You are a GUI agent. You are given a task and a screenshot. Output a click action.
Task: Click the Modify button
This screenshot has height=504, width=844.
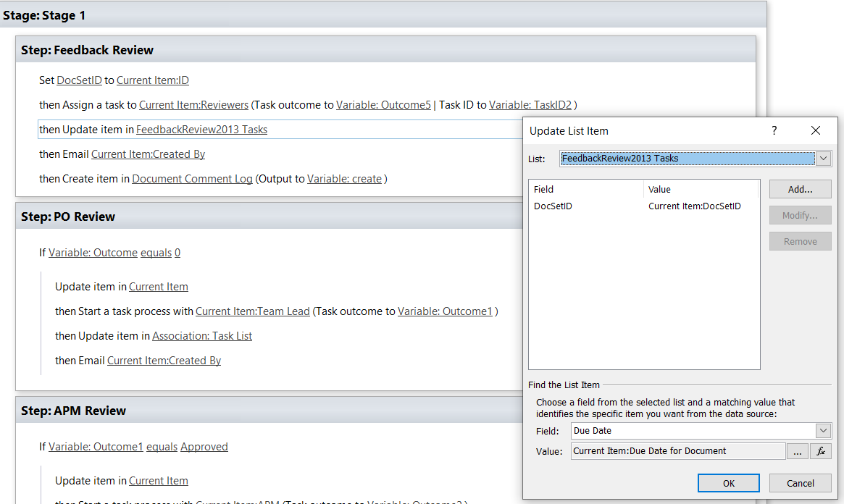tap(800, 215)
